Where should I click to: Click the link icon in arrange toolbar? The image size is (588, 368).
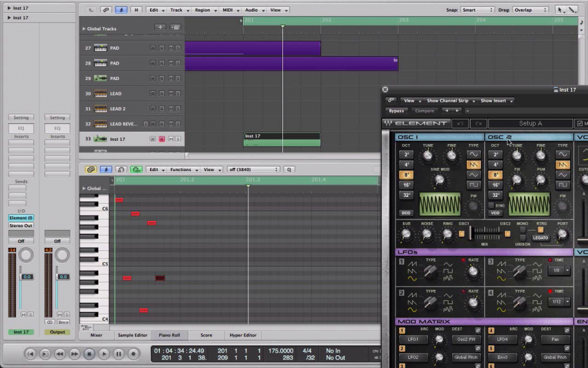pyautogui.click(x=106, y=10)
